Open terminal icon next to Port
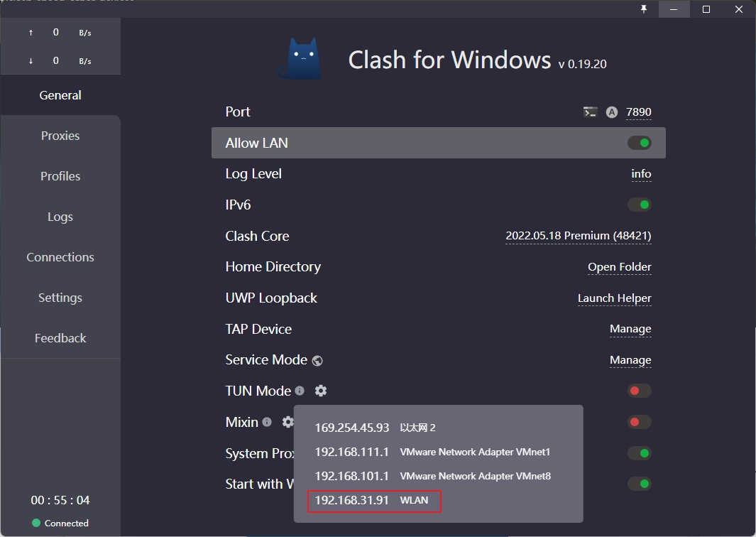The width and height of the screenshot is (756, 537). click(590, 112)
